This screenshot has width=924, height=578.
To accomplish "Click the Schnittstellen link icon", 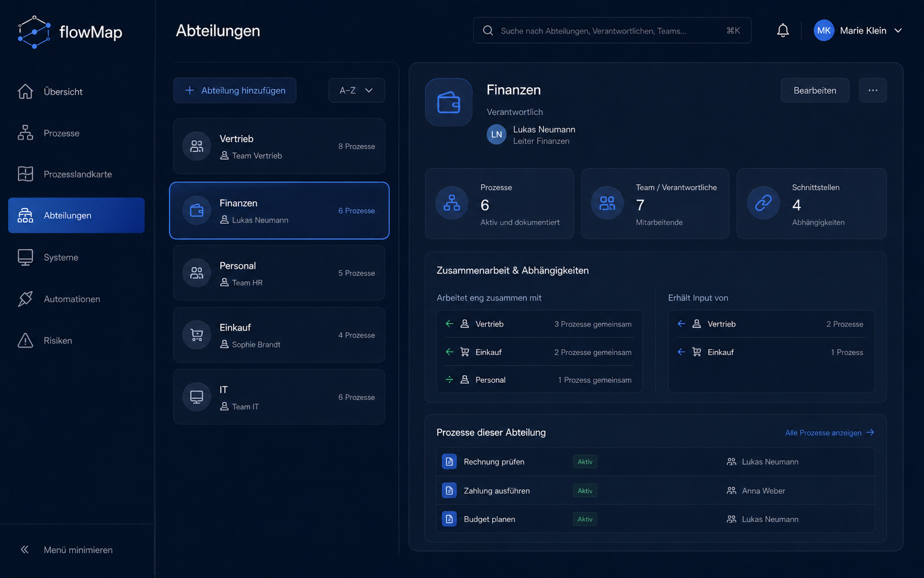I will coord(763,203).
